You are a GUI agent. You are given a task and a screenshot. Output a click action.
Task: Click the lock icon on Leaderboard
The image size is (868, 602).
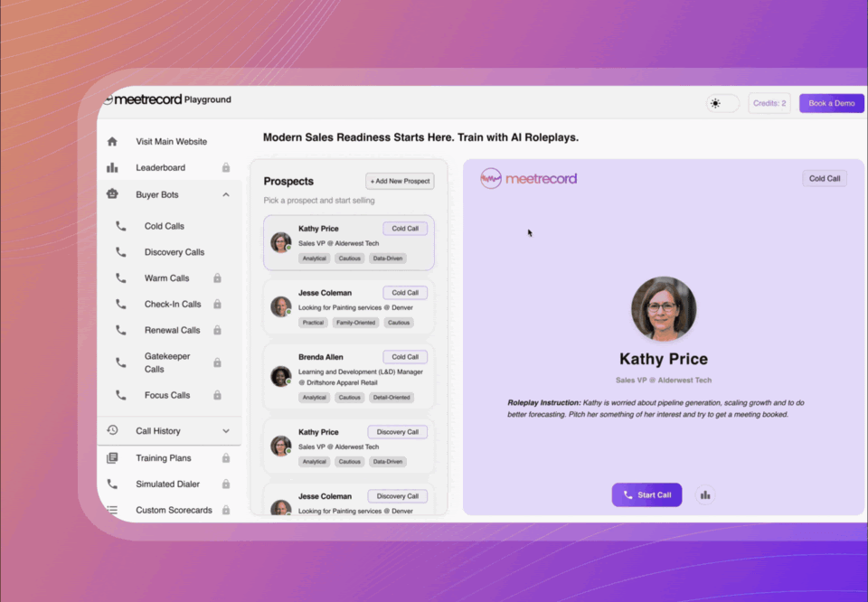pos(226,167)
